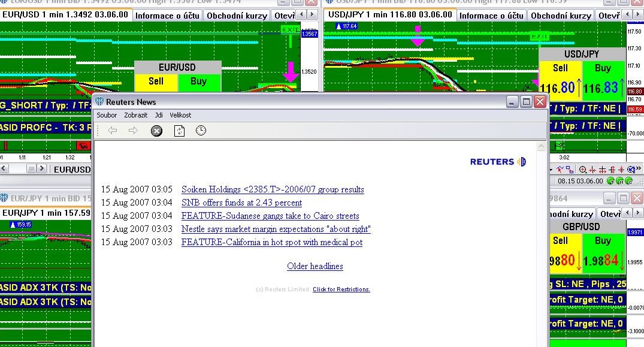This screenshot has width=644, height=347.
Task: Click the Click for Restrictions link
Action: [x=341, y=289]
